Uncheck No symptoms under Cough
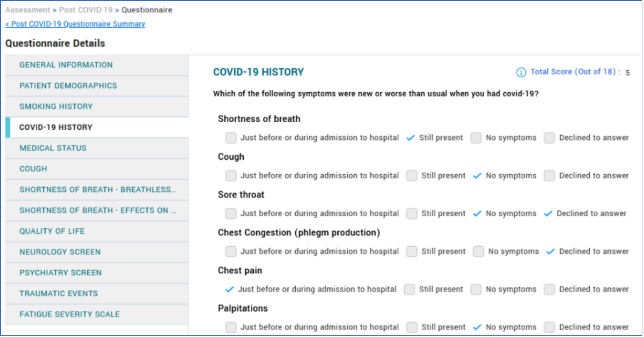Image resolution: width=644 pixels, height=337 pixels. [477, 176]
